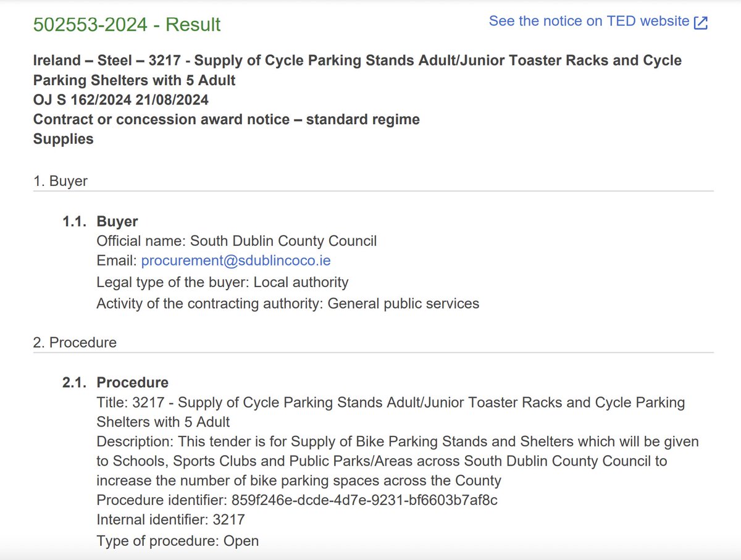Click the bold 'Supplies' line

pos(63,139)
